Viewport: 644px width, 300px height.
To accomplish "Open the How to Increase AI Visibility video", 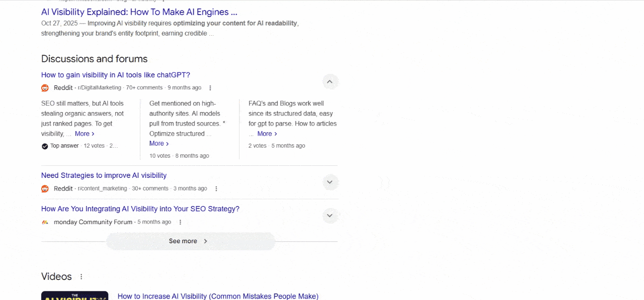I will click(217, 296).
